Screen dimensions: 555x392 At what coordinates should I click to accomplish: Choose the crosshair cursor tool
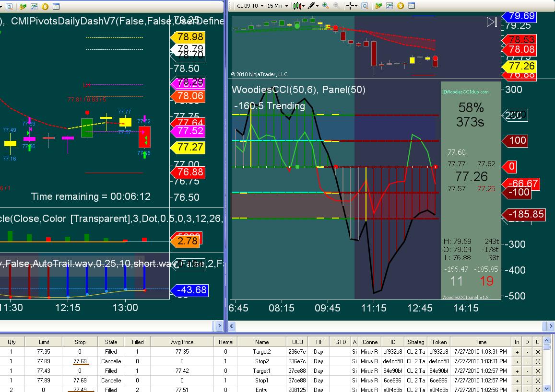[350, 6]
